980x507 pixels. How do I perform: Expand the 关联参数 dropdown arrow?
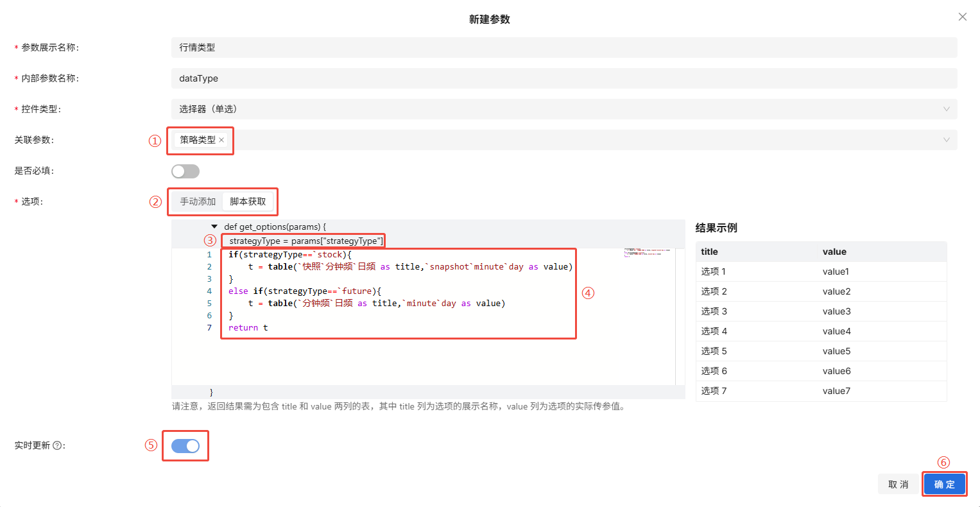tap(946, 140)
